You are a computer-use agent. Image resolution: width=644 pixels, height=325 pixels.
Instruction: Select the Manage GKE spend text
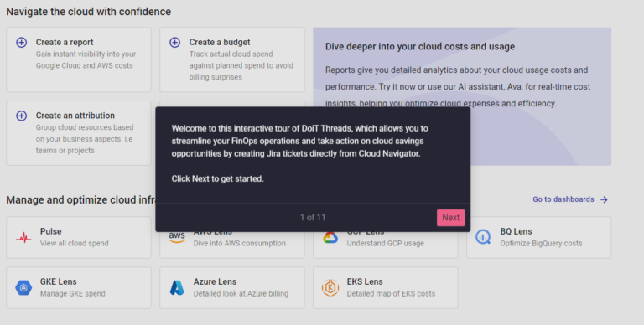(73, 293)
